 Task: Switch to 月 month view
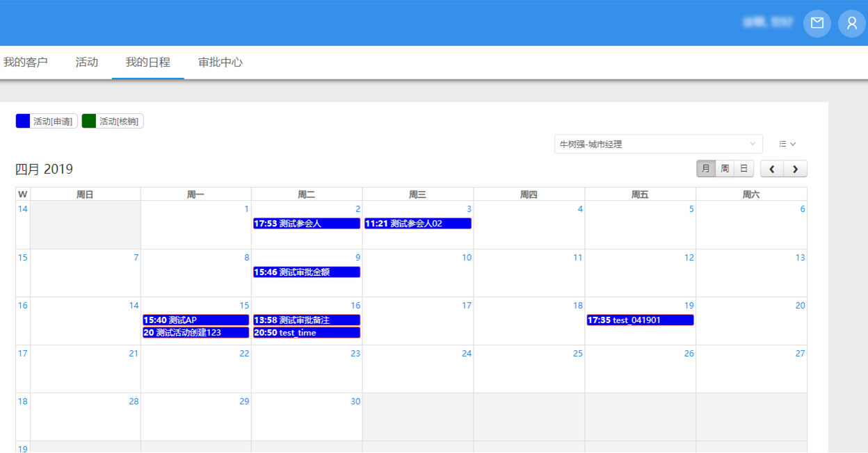point(706,169)
